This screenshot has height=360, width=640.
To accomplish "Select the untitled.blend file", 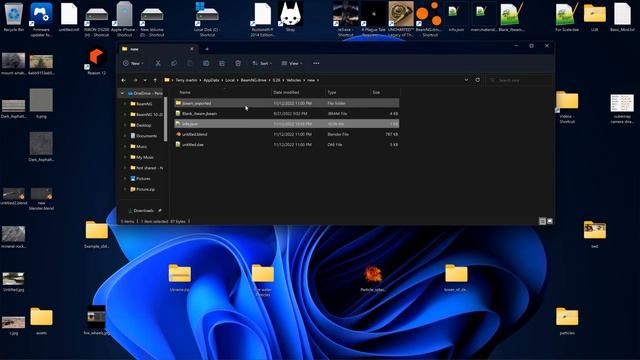I will pyautogui.click(x=287, y=134).
